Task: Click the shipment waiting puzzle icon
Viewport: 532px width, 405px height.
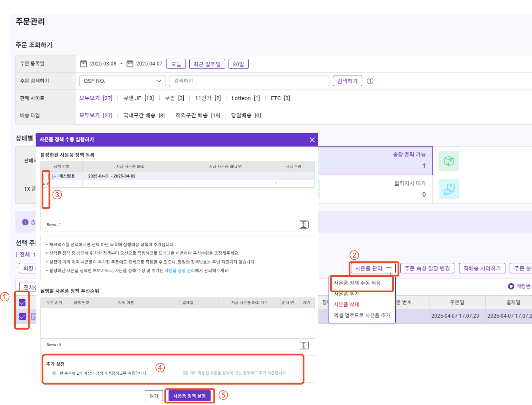Action: (x=449, y=189)
